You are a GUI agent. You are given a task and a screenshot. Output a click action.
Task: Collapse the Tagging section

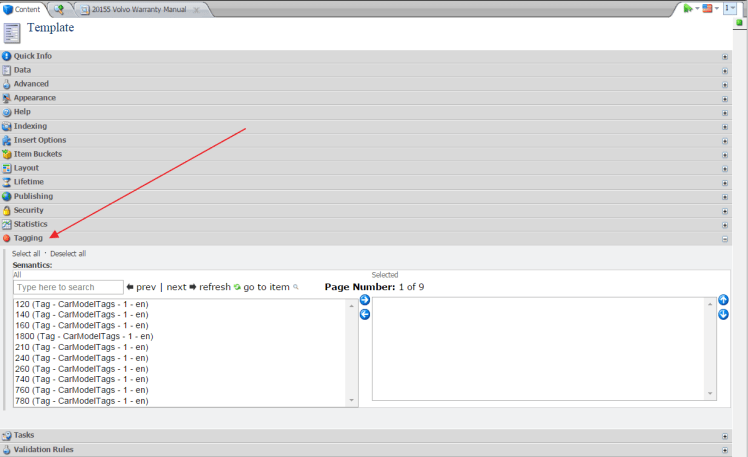[x=725, y=239]
